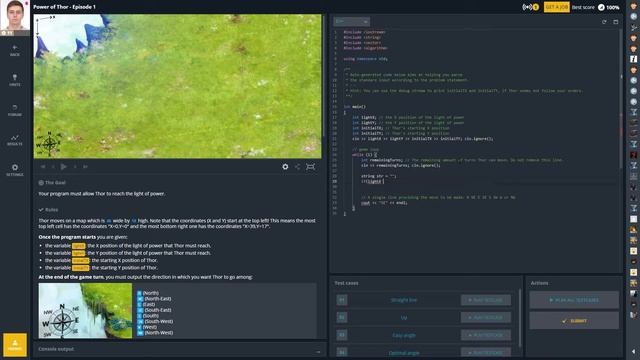Image resolution: width=640 pixels, height=360 pixels.
Task: Click the top avatar in chat sidebar
Action: tap(633, 7)
